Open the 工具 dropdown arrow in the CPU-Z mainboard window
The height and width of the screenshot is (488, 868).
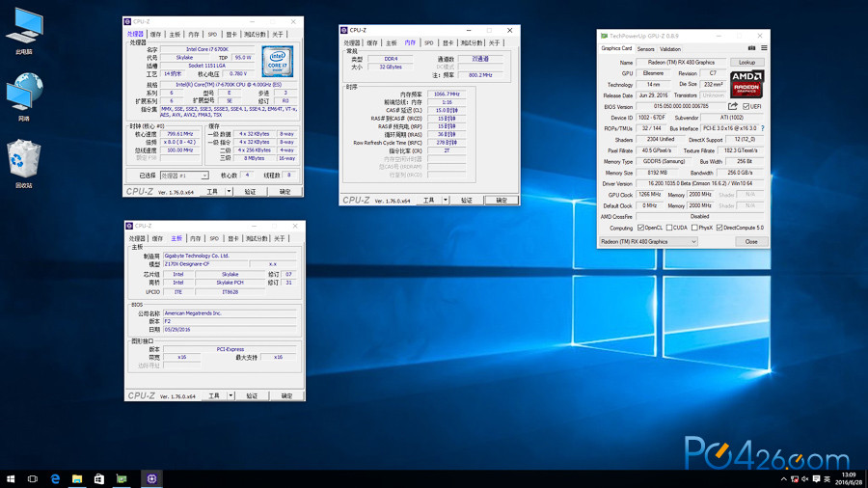coord(231,395)
